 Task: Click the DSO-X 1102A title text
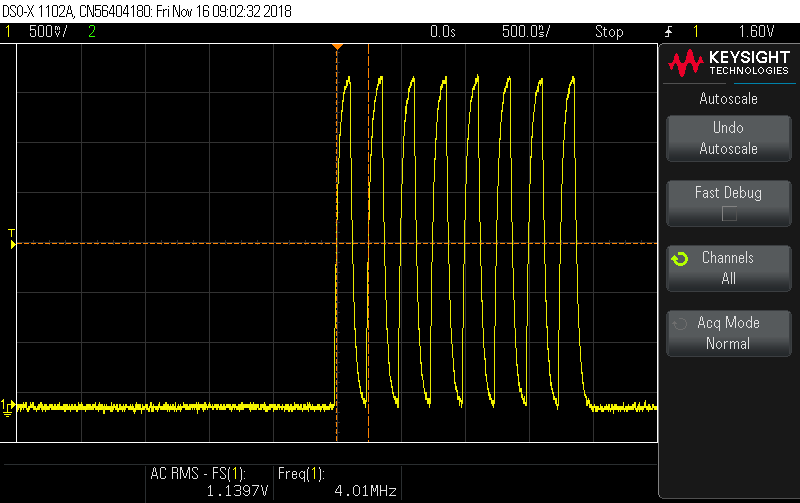click(x=147, y=11)
